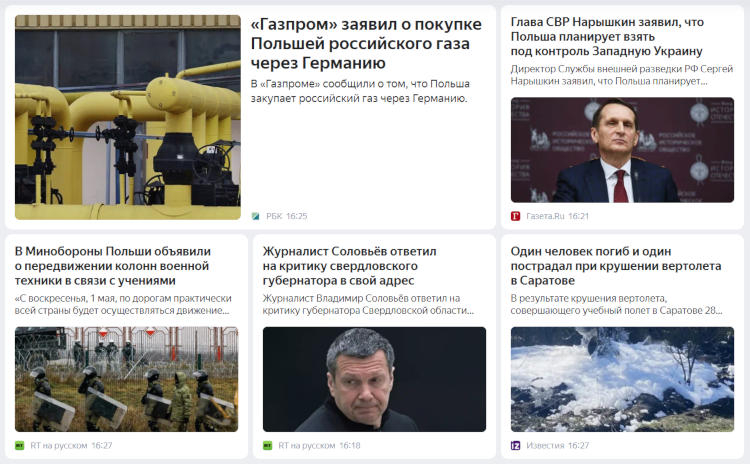Click the Газета.Ru 16:21 source label
The image size is (750, 464).
tap(557, 216)
